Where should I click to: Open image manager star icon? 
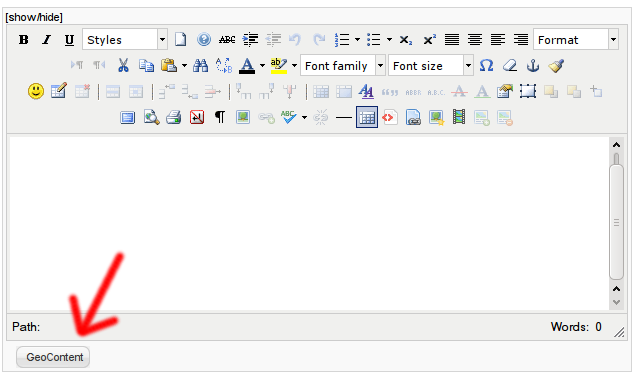[436, 117]
